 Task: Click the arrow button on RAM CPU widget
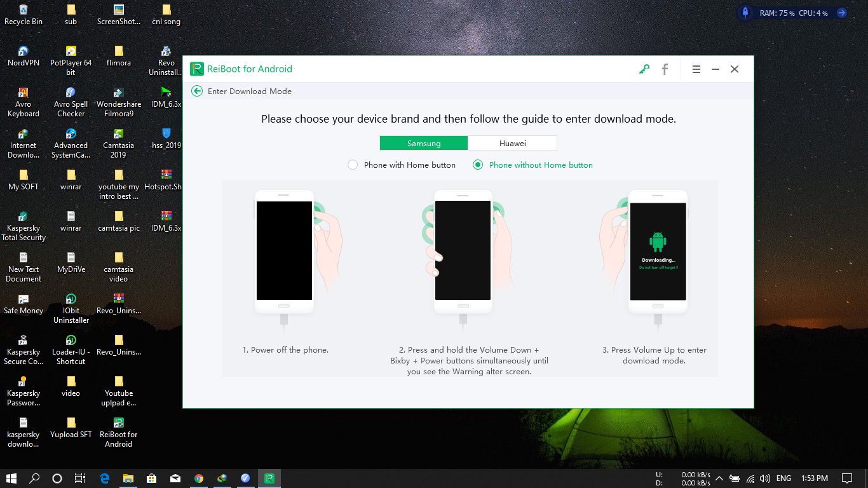[x=841, y=13]
